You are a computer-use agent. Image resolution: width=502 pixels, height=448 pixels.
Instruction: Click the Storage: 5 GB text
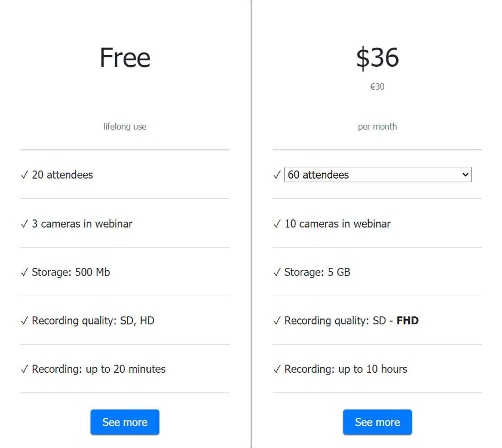[317, 272]
